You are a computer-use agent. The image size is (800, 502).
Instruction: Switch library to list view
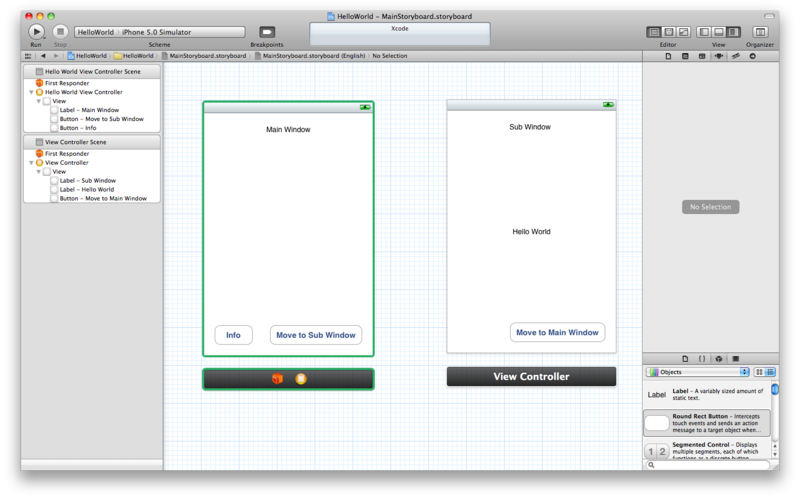point(770,372)
